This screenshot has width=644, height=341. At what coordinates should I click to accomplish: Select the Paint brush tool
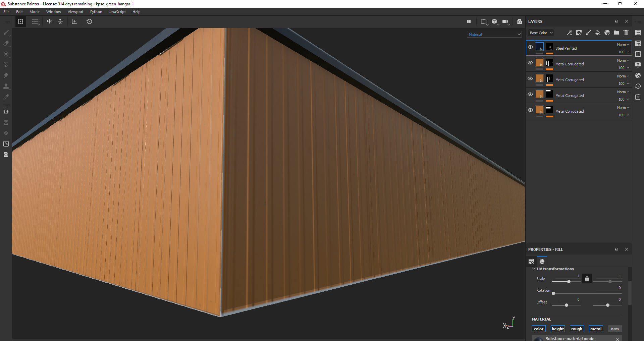(6, 33)
